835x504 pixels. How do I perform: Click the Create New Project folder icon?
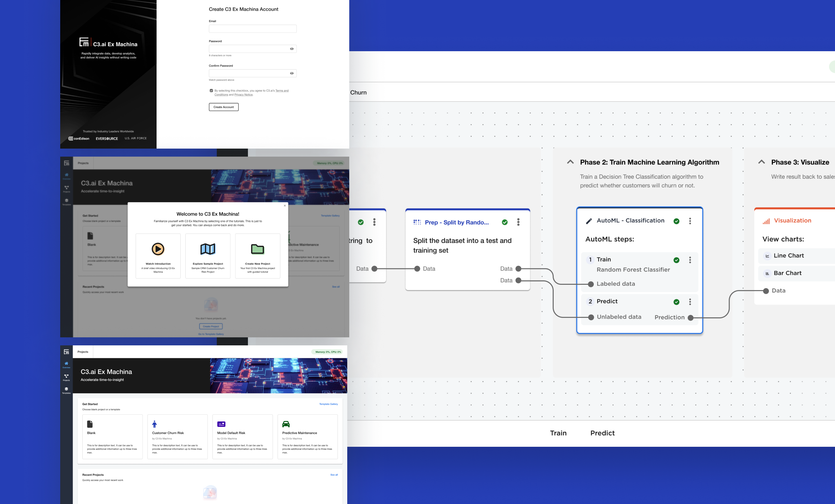click(258, 249)
